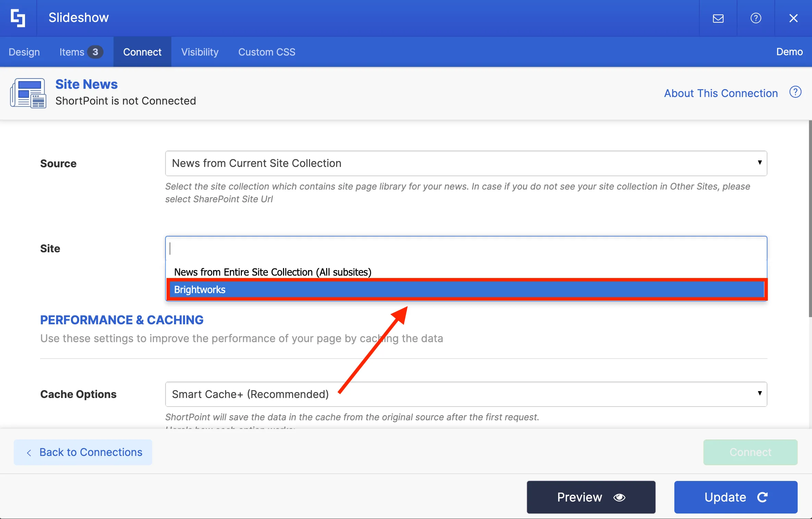
Task: Click Back to Connections button
Action: point(83,452)
